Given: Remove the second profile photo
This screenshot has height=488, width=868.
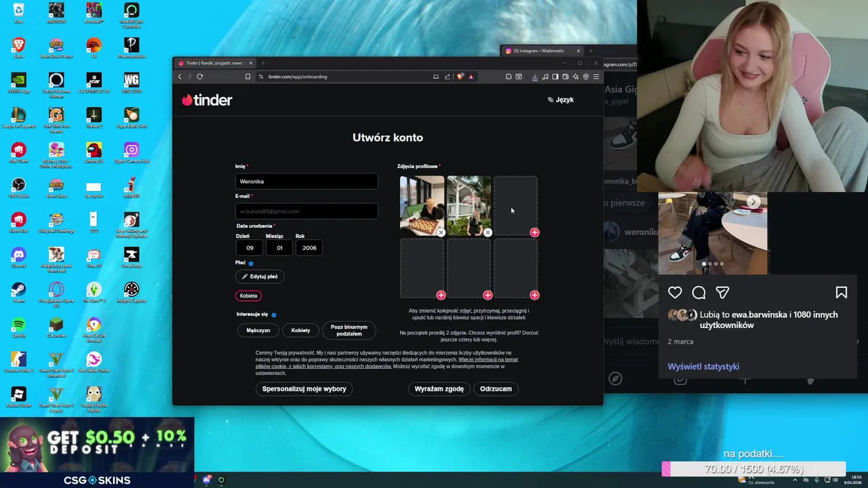Looking at the screenshot, I should [x=488, y=232].
